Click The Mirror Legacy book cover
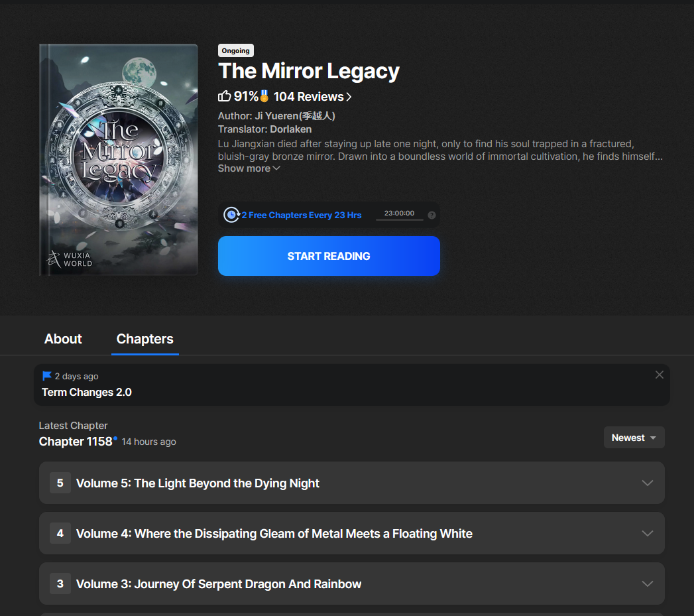This screenshot has width=694, height=616. [119, 159]
